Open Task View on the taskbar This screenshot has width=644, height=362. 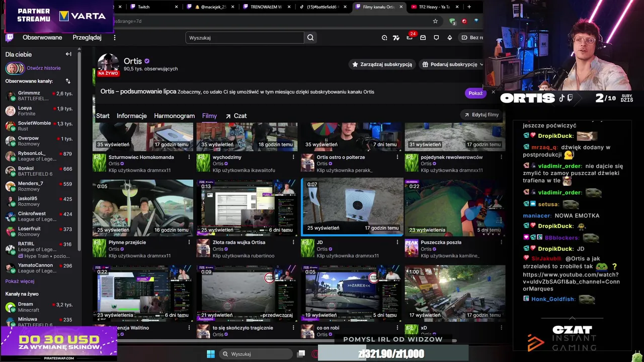pos(301,354)
